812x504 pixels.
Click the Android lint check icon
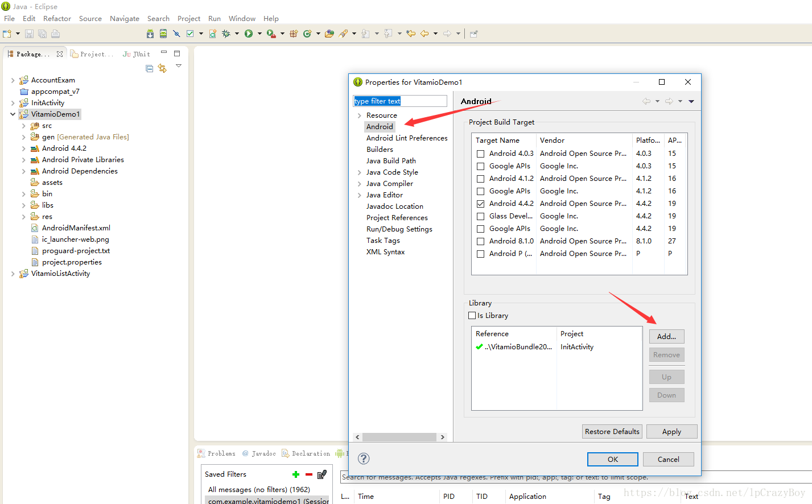190,34
